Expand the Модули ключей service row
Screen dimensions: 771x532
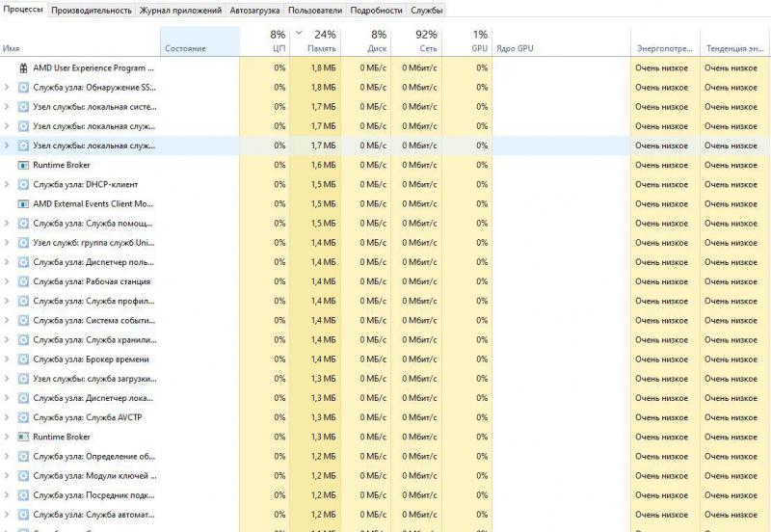pos(8,475)
